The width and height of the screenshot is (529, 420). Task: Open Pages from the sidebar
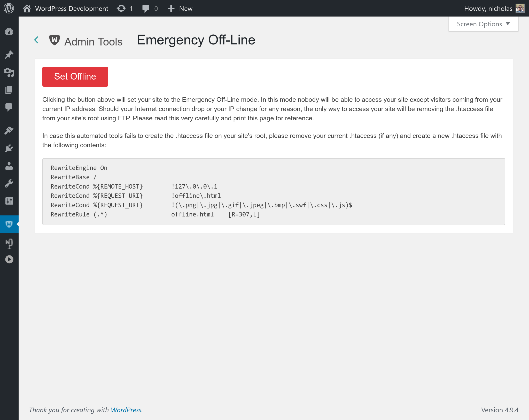coord(9,90)
